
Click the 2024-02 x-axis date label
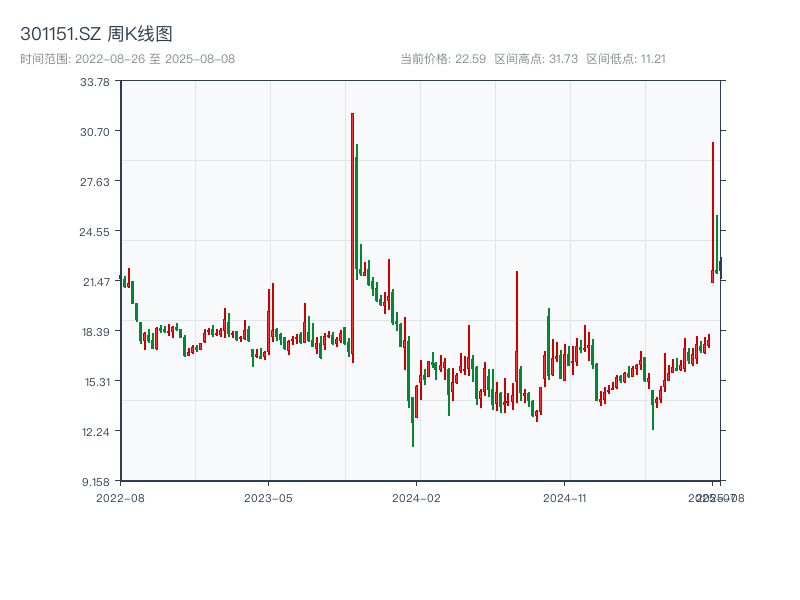tap(417, 497)
